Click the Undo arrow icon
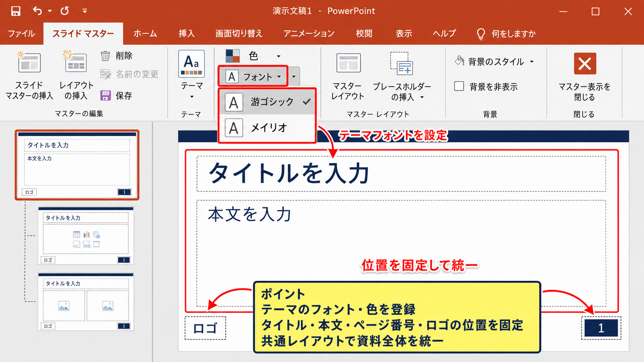 click(37, 11)
